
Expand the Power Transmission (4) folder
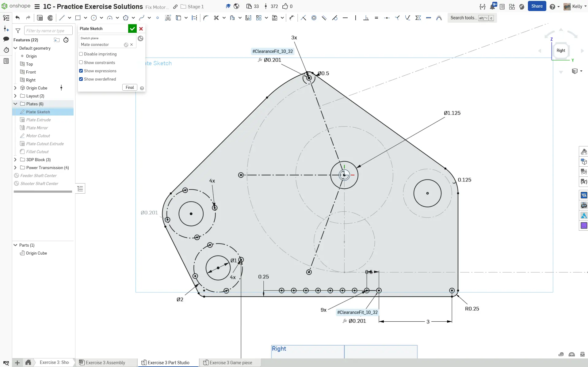click(15, 168)
